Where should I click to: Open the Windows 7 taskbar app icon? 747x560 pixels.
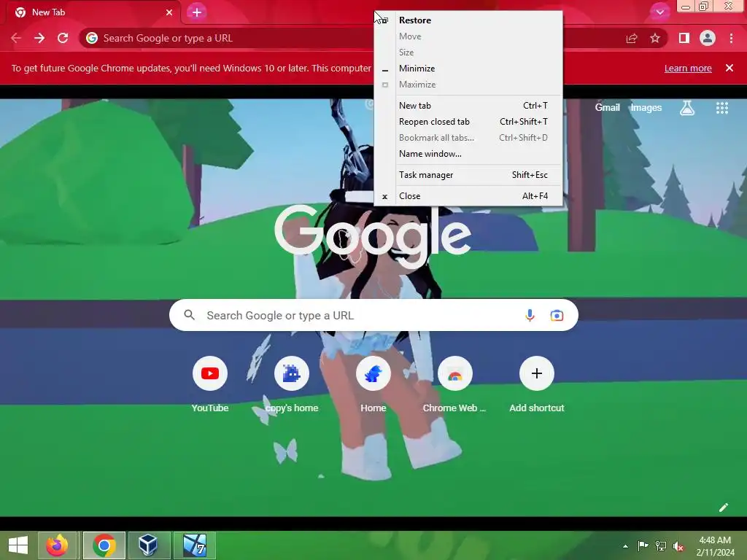[x=195, y=545]
